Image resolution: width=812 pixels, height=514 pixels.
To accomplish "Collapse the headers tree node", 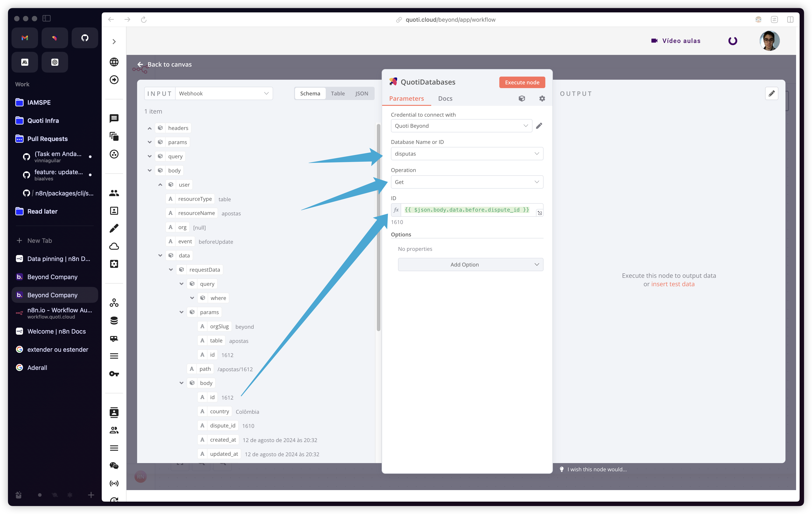I will click(x=149, y=128).
